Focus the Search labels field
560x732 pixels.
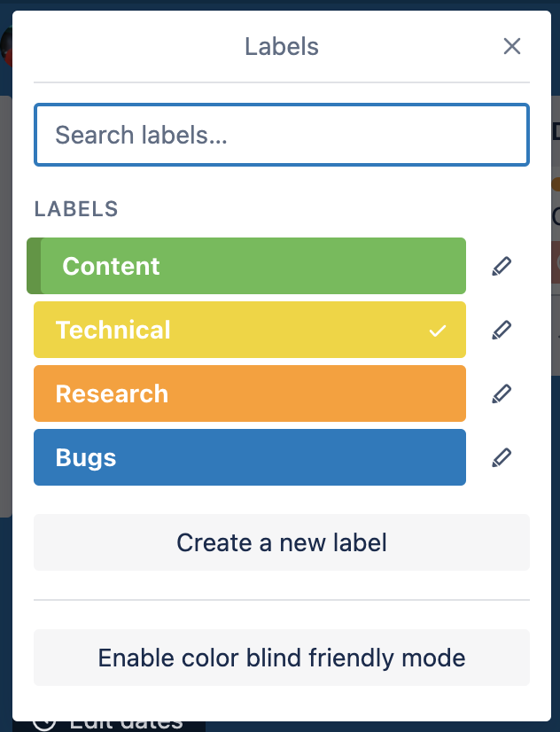282,135
